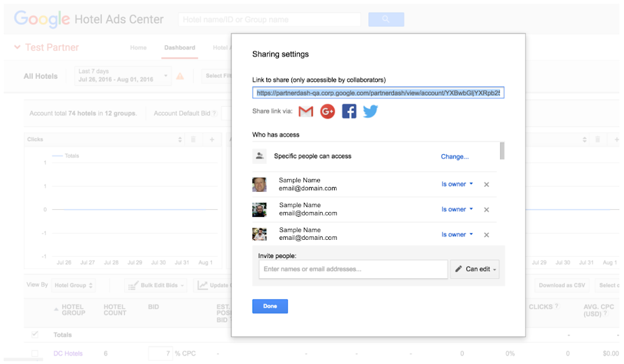Share link via Gmail icon
624x364 pixels.
(x=305, y=112)
